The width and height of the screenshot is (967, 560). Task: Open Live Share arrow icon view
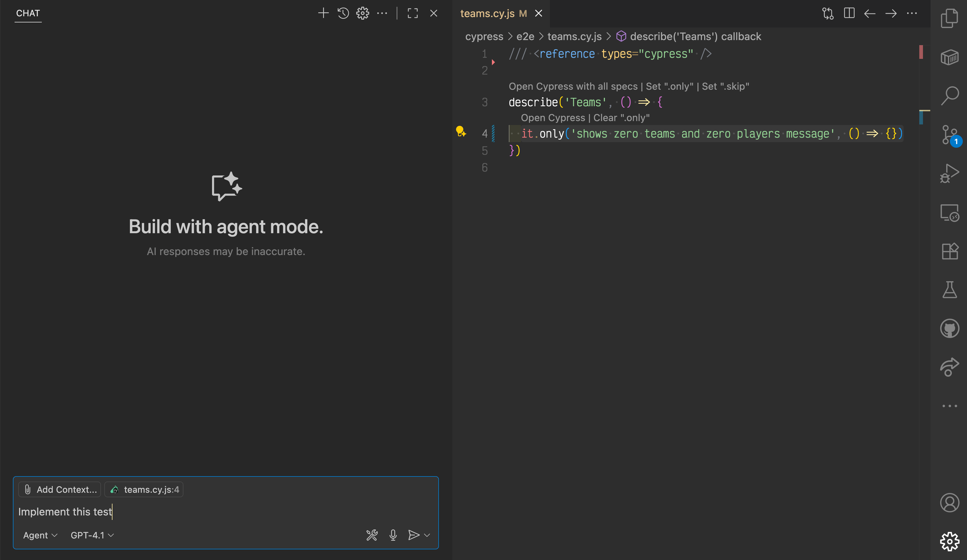(x=950, y=367)
